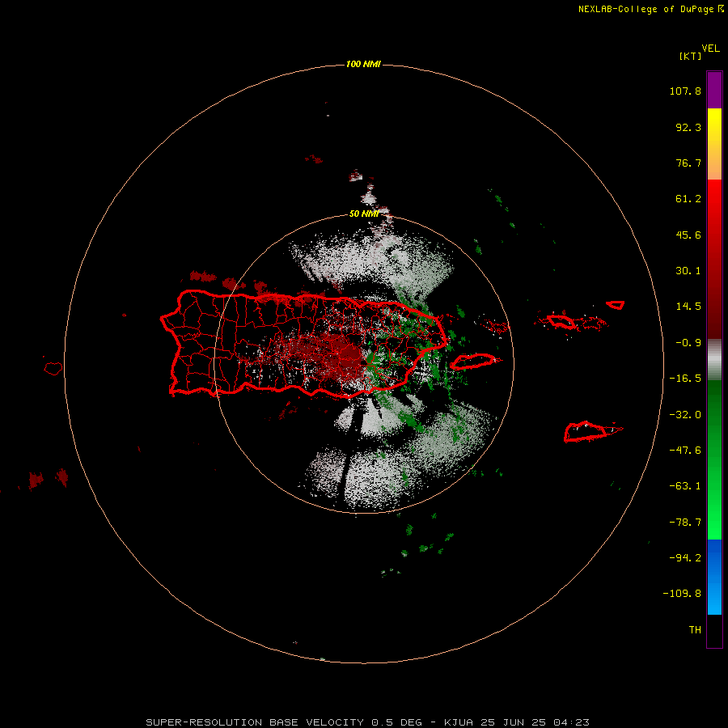
Task: Click the 30.1 legend value
Action: [688, 271]
